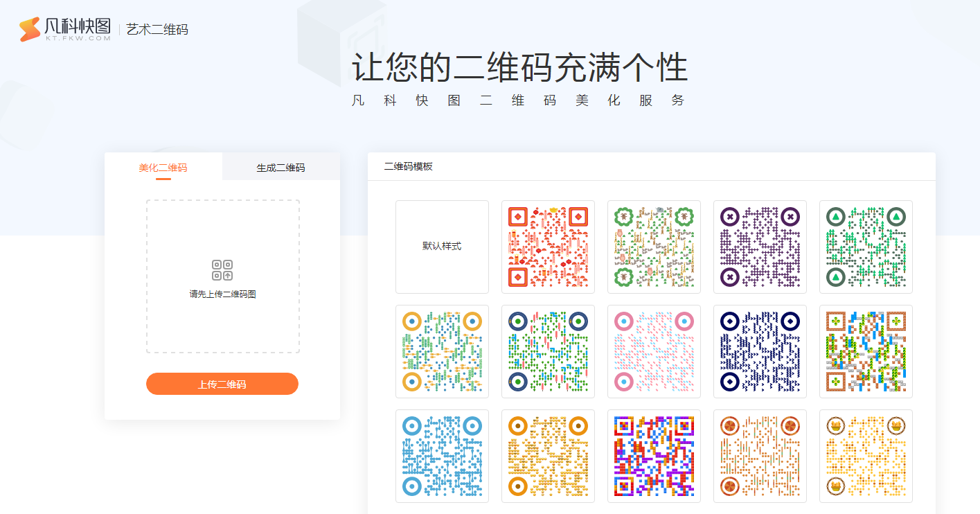Screen dimensions: 980x514
Task: Click the 请先上传二维码图 prompt text
Action: click(223, 294)
